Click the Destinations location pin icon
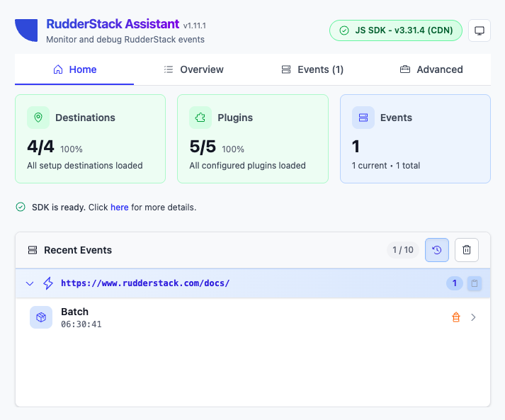The image size is (505, 420). [x=38, y=118]
